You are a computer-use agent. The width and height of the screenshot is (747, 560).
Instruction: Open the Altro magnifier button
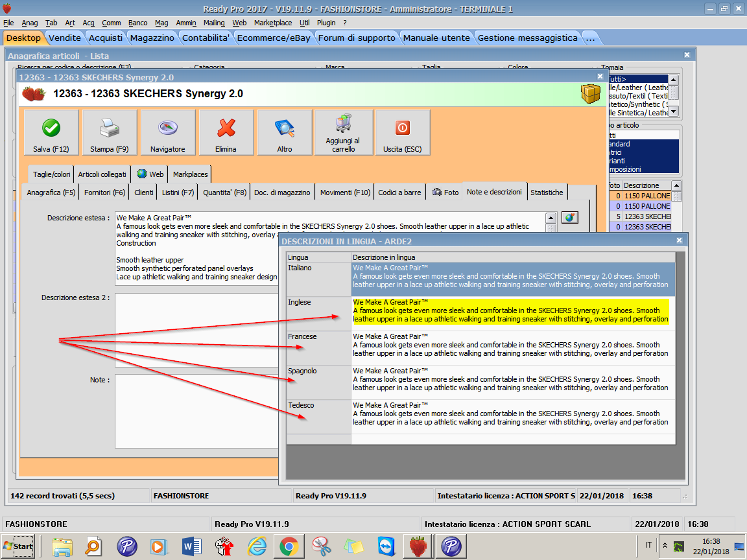(285, 132)
